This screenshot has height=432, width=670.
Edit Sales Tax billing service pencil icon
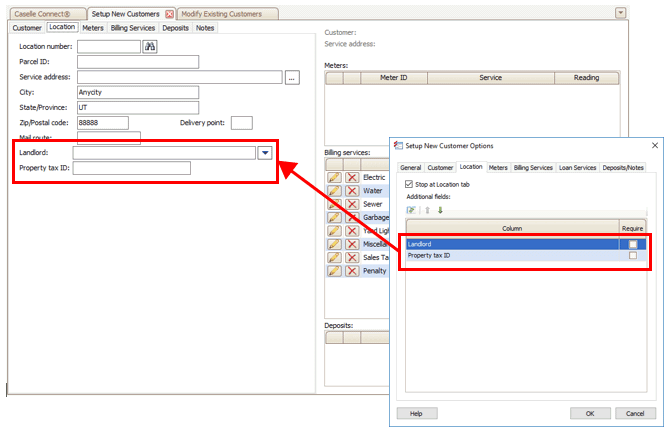pyautogui.click(x=334, y=257)
